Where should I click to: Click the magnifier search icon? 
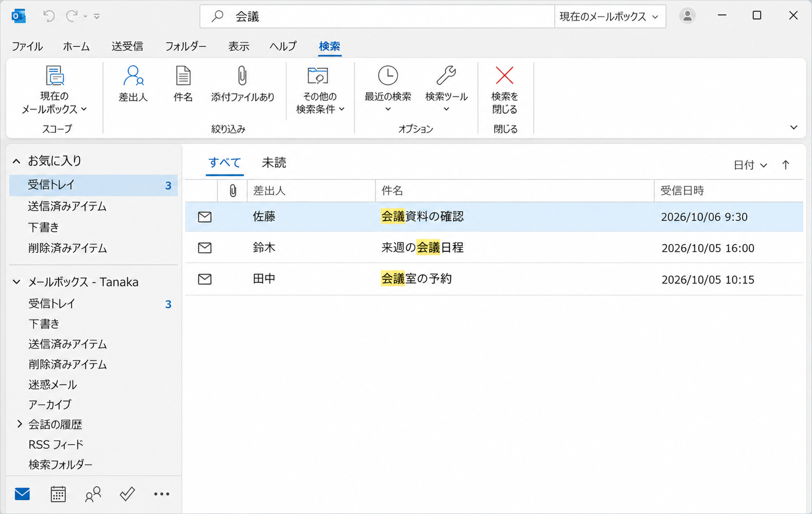click(x=218, y=16)
